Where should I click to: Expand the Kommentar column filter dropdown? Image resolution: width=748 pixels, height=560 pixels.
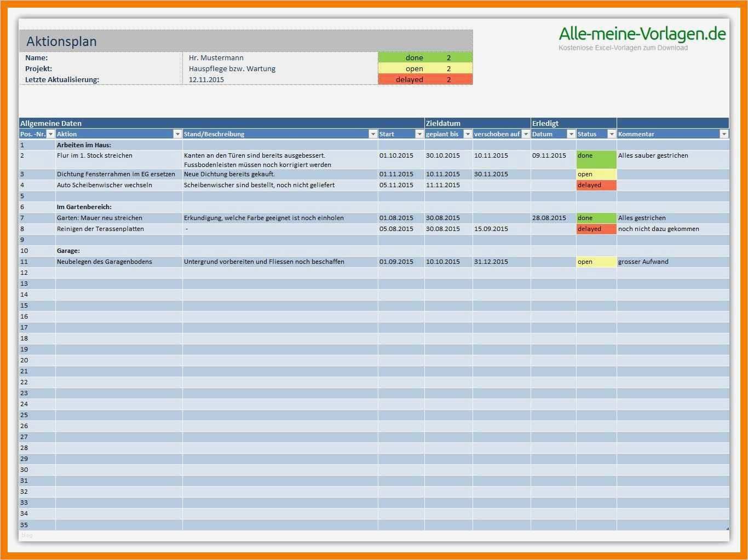coord(724,134)
